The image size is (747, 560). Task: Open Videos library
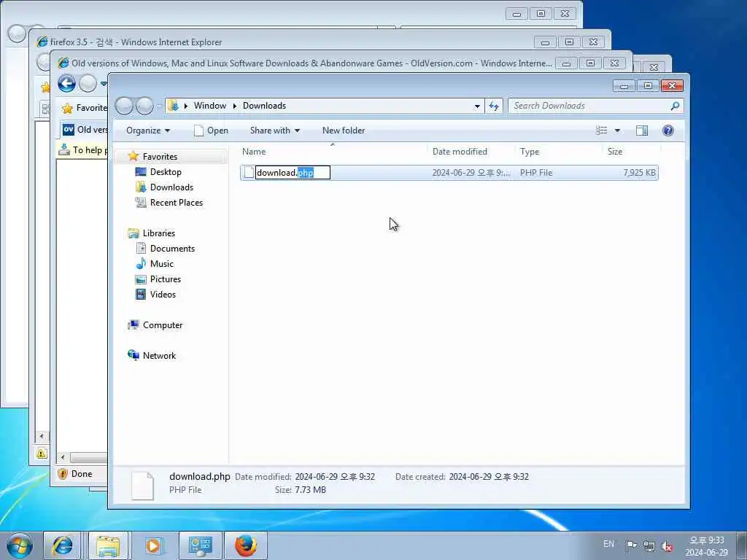coord(163,295)
